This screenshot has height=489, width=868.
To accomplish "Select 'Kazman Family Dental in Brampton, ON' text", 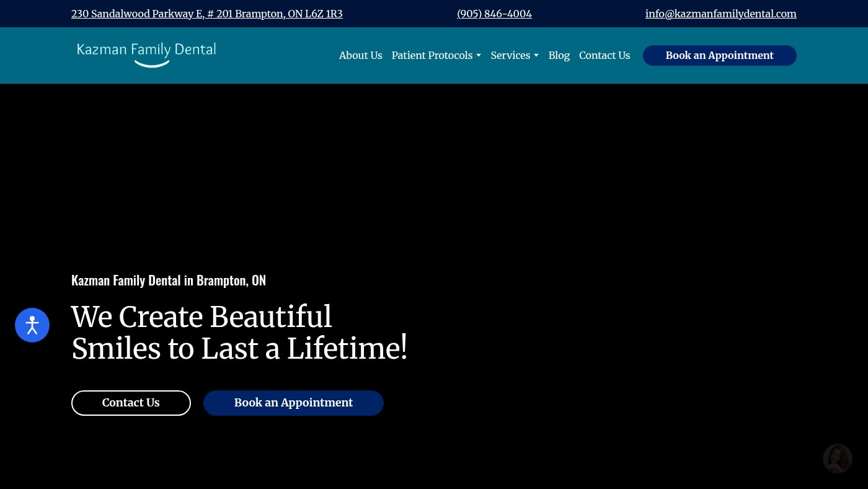I will (169, 280).
